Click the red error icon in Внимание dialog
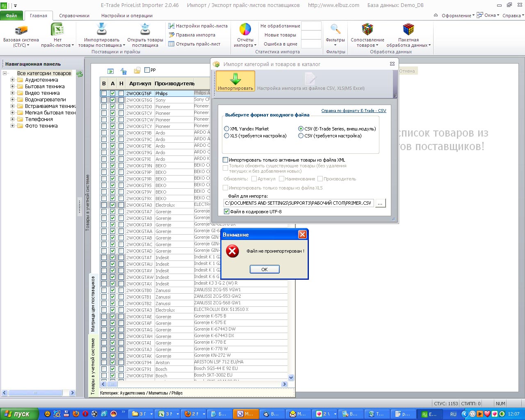 click(233, 251)
